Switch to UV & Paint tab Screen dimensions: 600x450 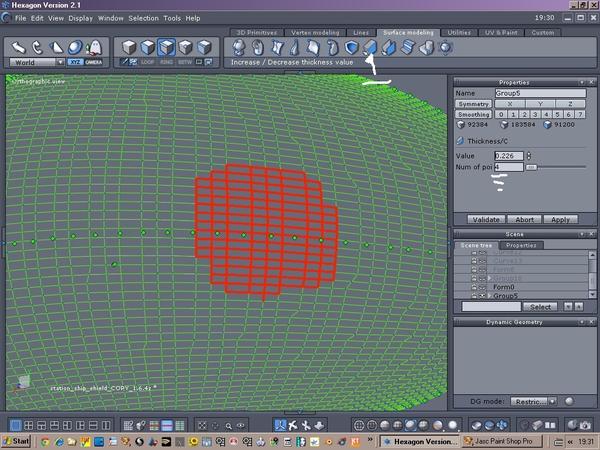coord(501,33)
